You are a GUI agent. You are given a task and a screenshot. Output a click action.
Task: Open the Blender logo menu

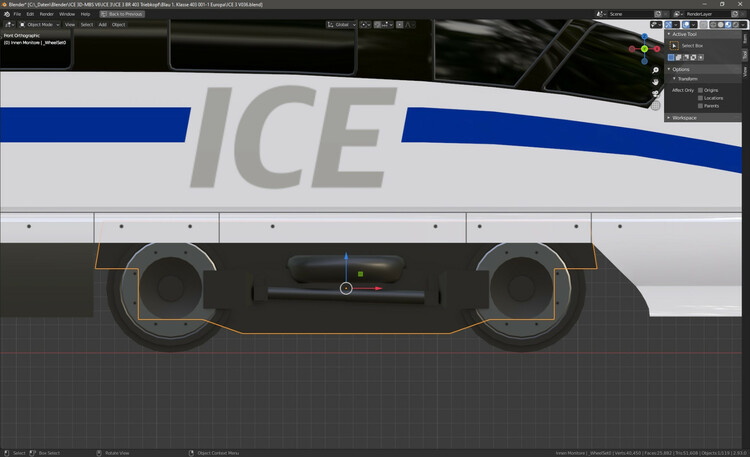7,14
